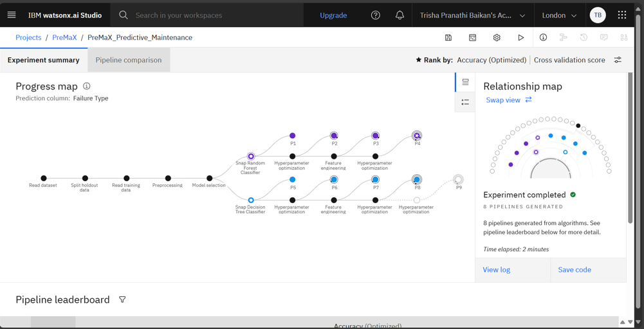Viewport: 644px width, 329px height.
Task: Open the rank-by ranking settings icon
Action: click(618, 60)
